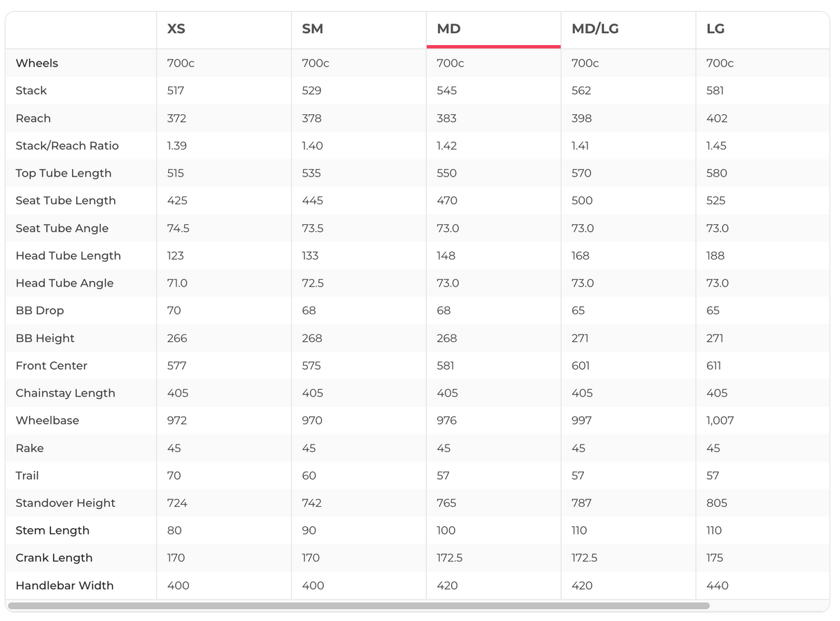
Task: Select the SM size column header
Action: coord(313,29)
